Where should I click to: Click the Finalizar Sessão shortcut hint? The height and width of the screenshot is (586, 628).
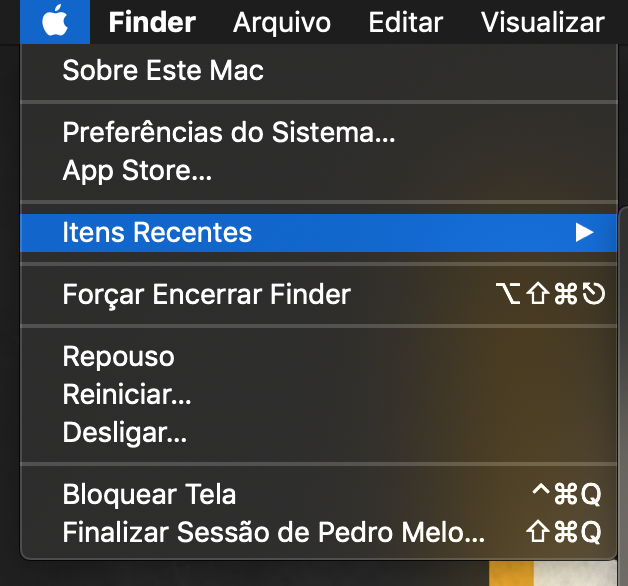click(564, 532)
